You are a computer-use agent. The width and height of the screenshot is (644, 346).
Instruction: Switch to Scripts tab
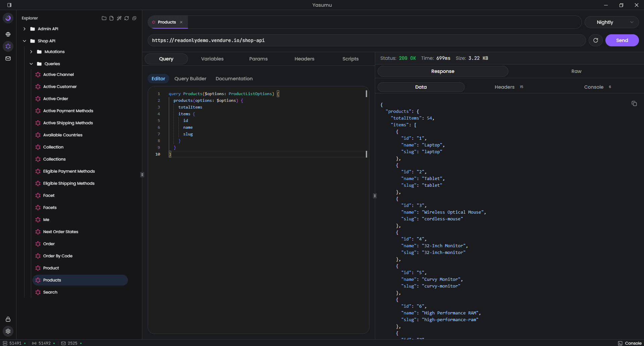[x=350, y=59]
